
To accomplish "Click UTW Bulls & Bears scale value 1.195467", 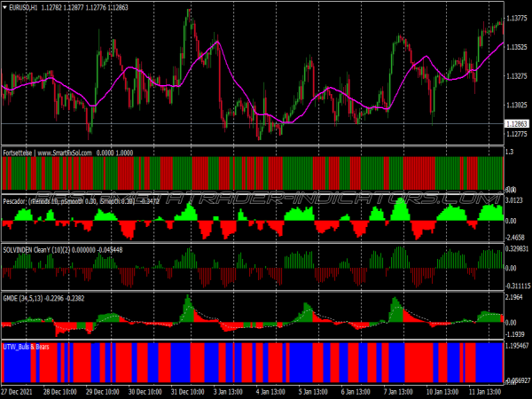I will coord(517,346).
